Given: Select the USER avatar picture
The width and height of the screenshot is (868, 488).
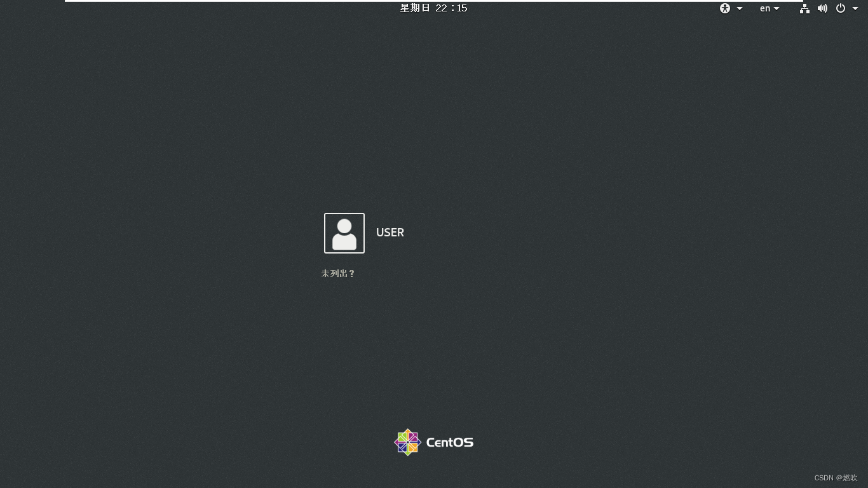Looking at the screenshot, I should pos(344,233).
